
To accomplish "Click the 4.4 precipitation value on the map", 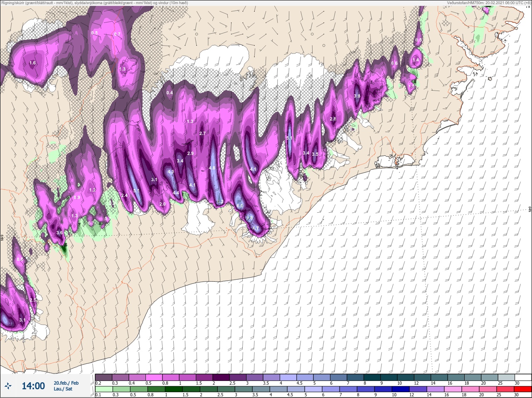I will (176, 193).
